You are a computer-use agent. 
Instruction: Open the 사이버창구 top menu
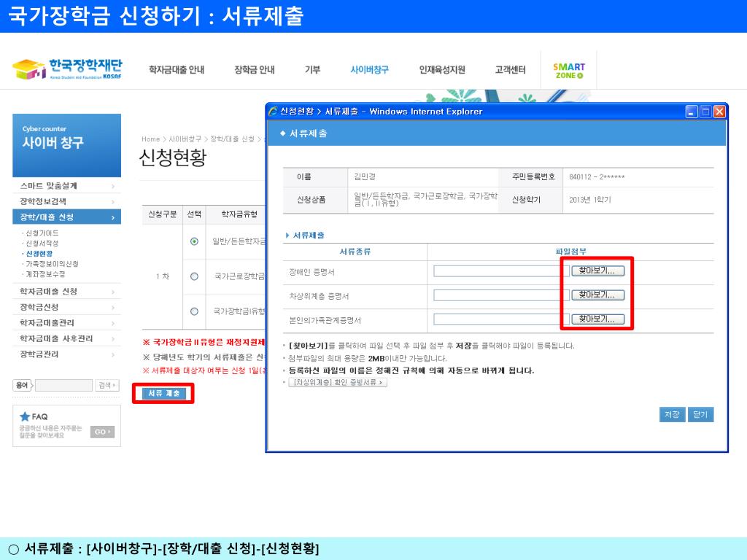pos(370,70)
